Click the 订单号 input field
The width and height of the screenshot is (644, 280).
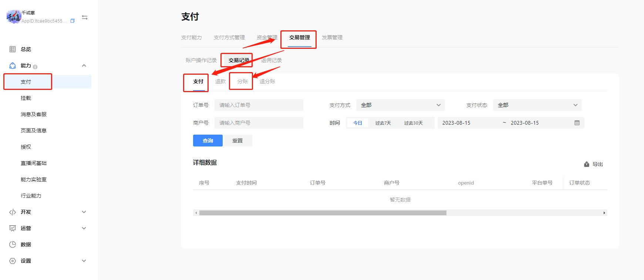pos(259,105)
